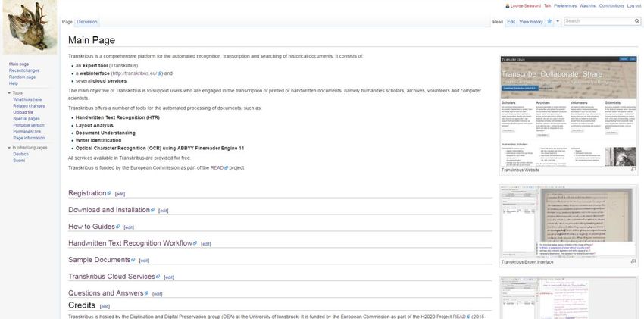Open the Registration heading link
Screen dimensions: 644x319
(x=89, y=193)
